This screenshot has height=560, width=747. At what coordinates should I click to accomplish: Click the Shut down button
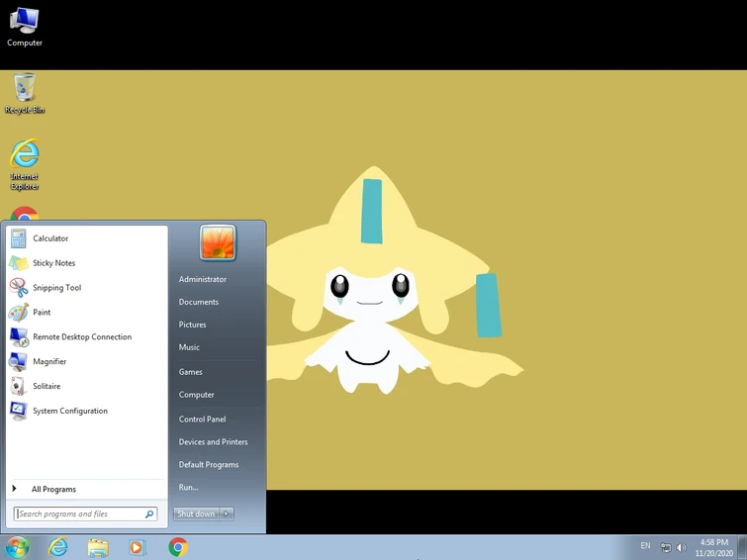196,513
